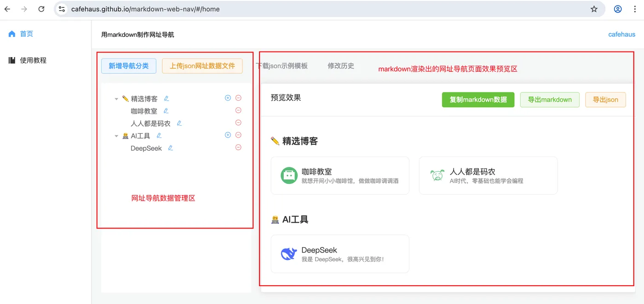Viewport: 644px width, 304px height.
Task: Edit the DeepSeek entry with pencil icon
Action: 171,148
